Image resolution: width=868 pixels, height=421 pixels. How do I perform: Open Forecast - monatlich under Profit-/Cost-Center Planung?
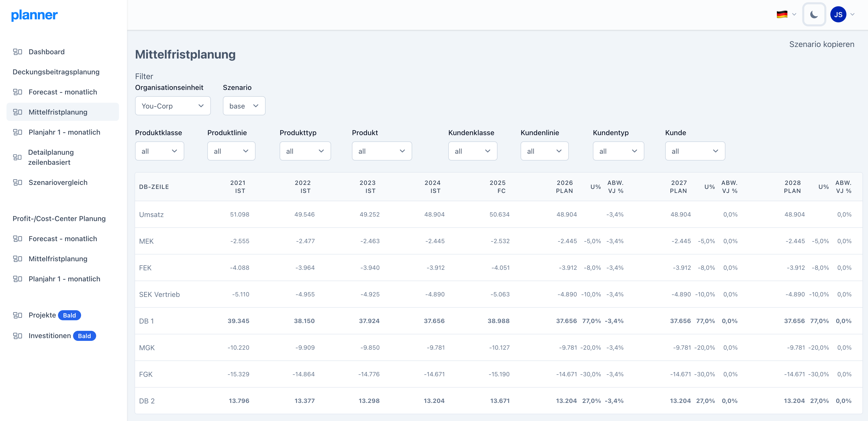click(63, 239)
